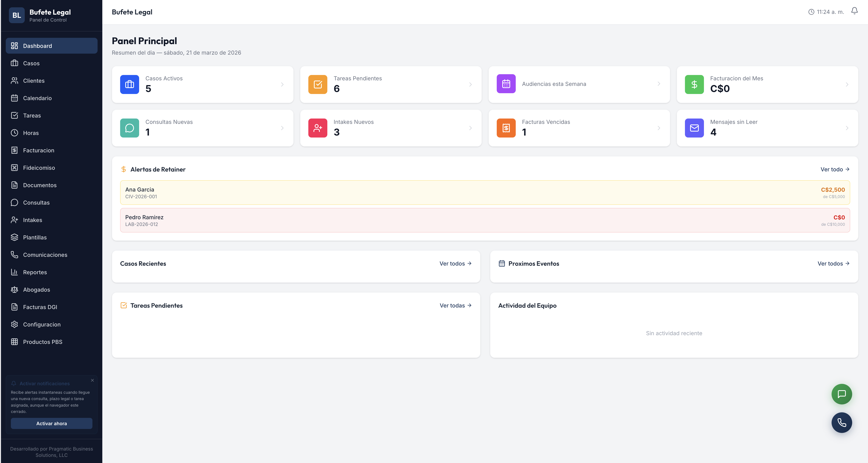Click the Mensajes sin Leer envelope icon
The height and width of the screenshot is (463, 868).
pyautogui.click(x=694, y=128)
